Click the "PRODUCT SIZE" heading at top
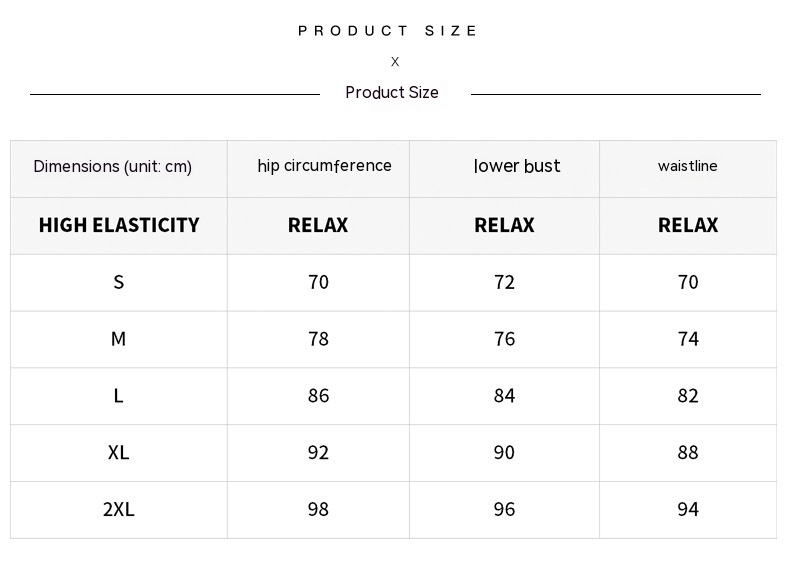The height and width of the screenshot is (568, 790). (x=388, y=31)
